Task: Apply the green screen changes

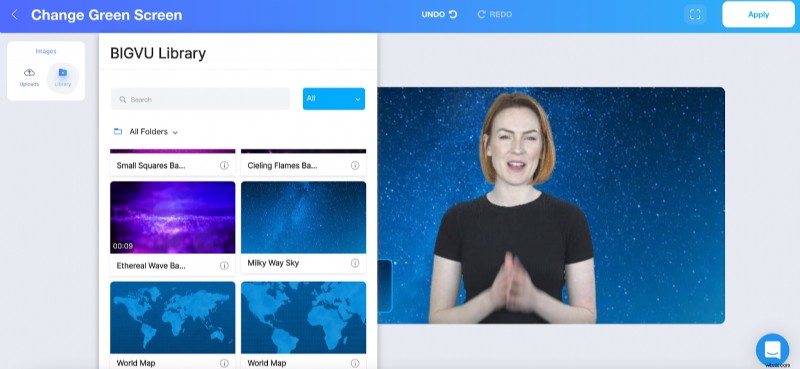Action: 758,14
